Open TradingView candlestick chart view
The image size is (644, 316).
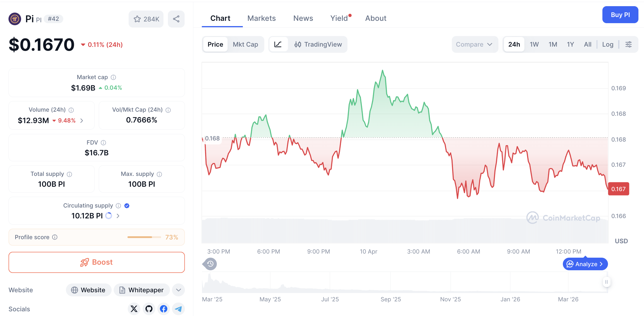[x=319, y=44]
